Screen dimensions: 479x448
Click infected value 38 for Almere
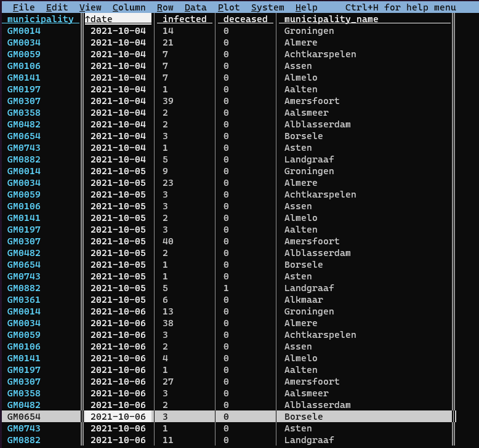point(168,323)
